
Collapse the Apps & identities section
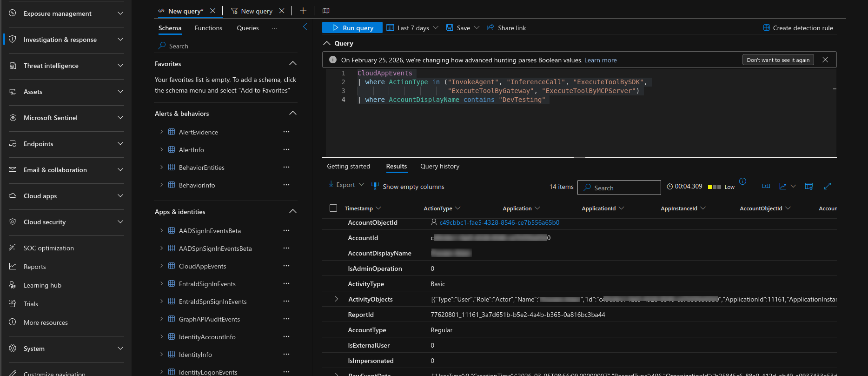click(293, 211)
